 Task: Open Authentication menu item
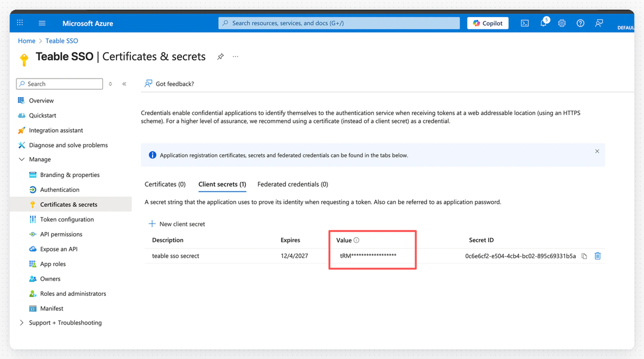[60, 190]
